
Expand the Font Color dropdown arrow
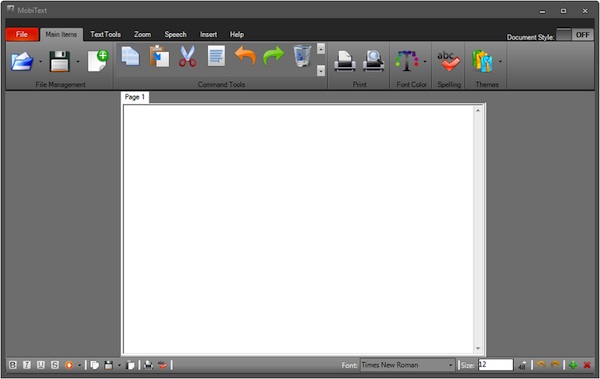[425, 61]
